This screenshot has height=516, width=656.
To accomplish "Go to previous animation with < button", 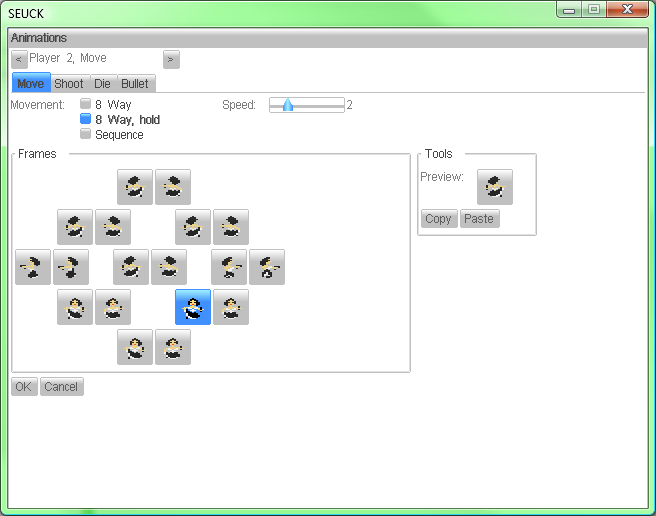I will (19, 59).
